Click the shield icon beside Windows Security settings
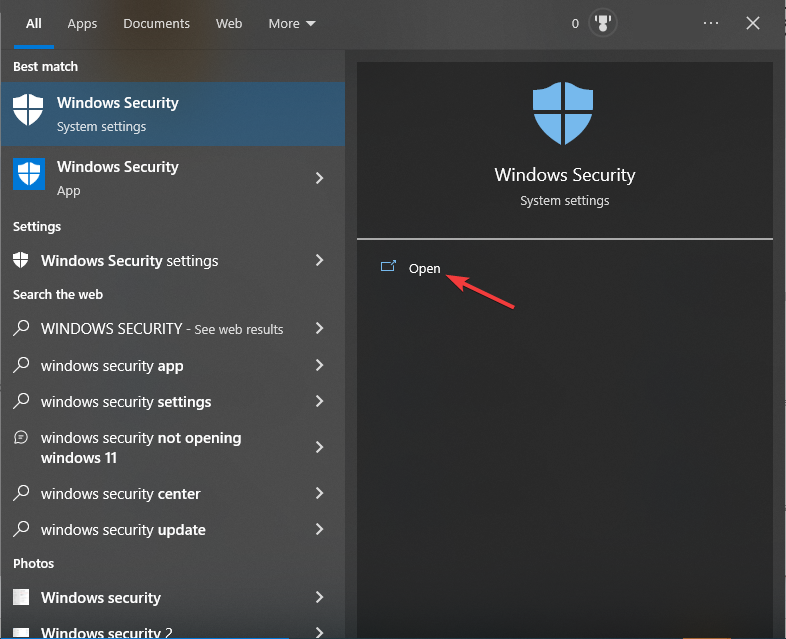 point(21,260)
